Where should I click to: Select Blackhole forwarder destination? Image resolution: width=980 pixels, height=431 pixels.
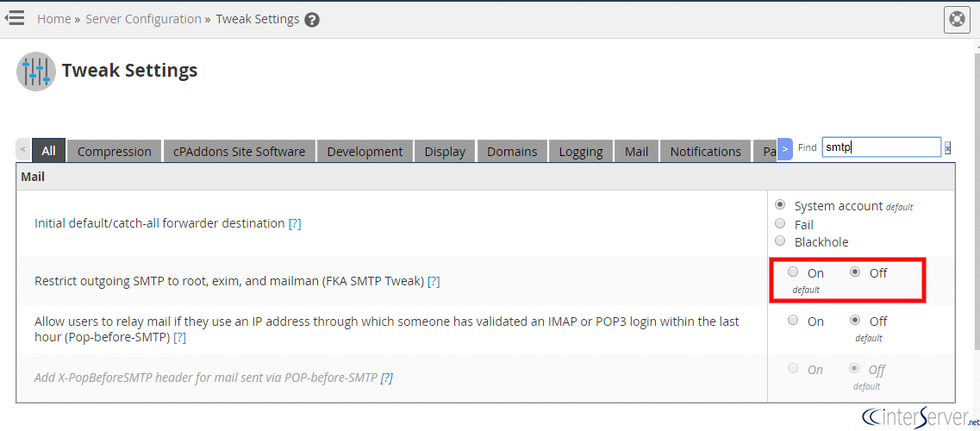coord(780,240)
